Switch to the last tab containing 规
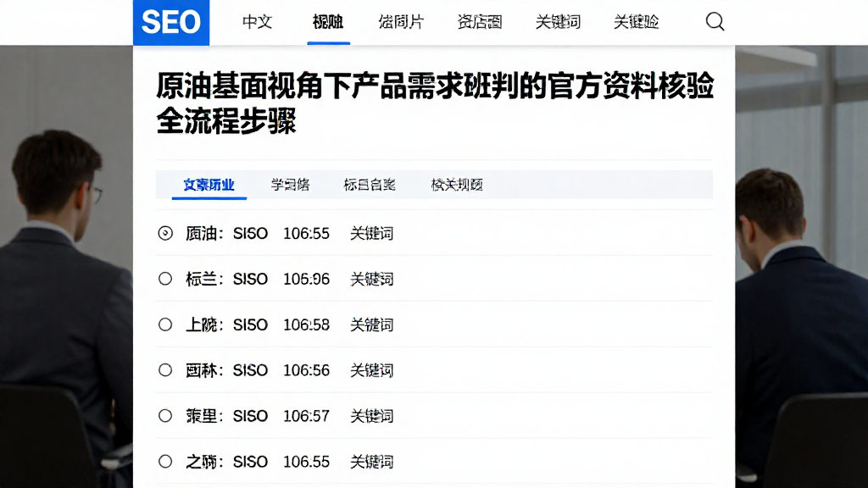This screenshot has width=868, height=488. (457, 185)
